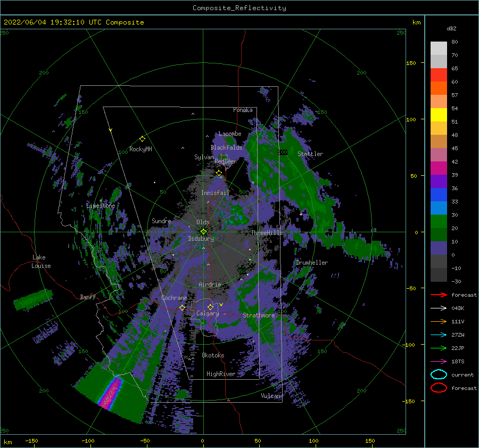Screen dimensions: 479x448
Task: Click the red forecast ellipse symbol
Action: point(439,388)
